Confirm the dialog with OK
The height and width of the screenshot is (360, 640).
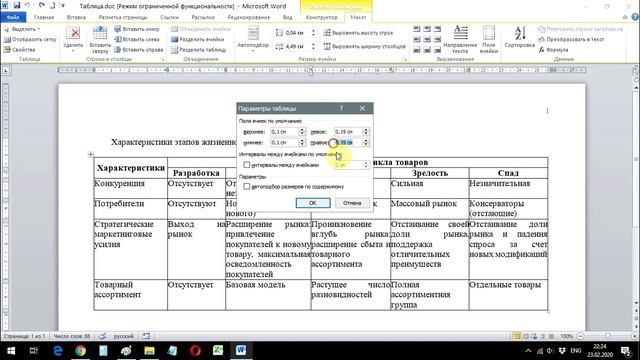coord(313,203)
